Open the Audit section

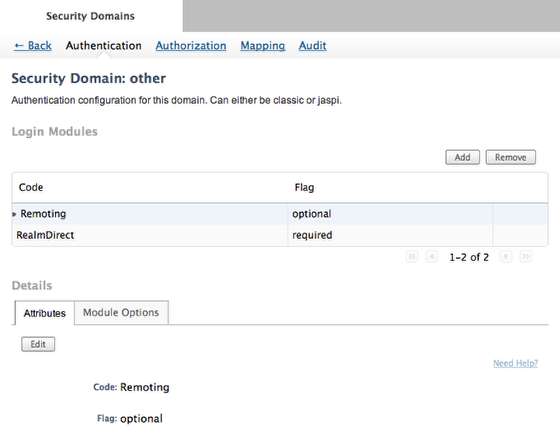point(312,46)
